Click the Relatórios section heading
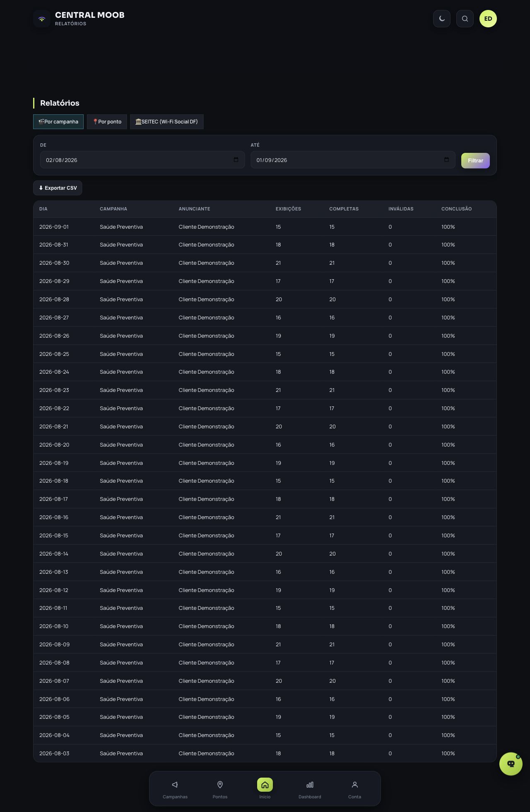The image size is (530, 812). (60, 103)
